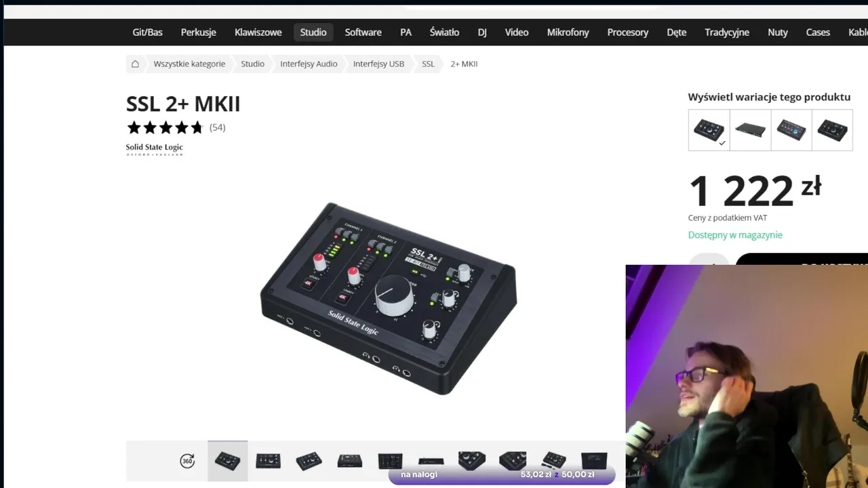Open the Nuty category menu

[778, 32]
